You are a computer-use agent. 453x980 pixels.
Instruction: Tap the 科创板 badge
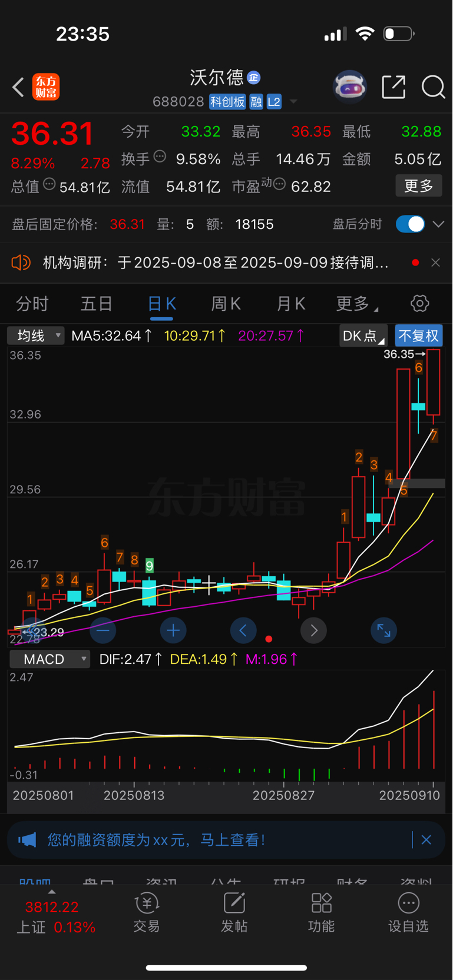coord(227,102)
